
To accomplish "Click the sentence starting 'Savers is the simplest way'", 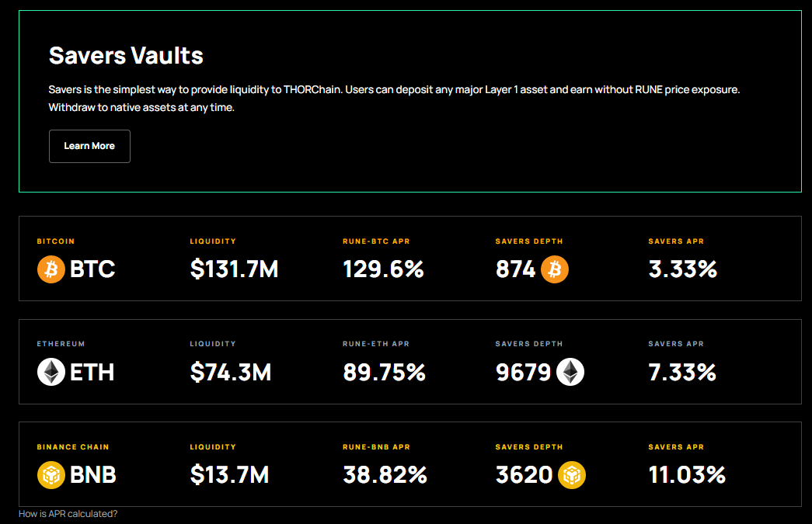I will pyautogui.click(x=394, y=89).
